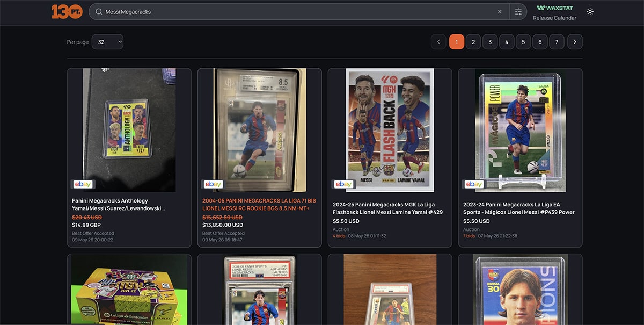
Task: Select the struck-through $15,652.50 USD price
Action: (223, 217)
